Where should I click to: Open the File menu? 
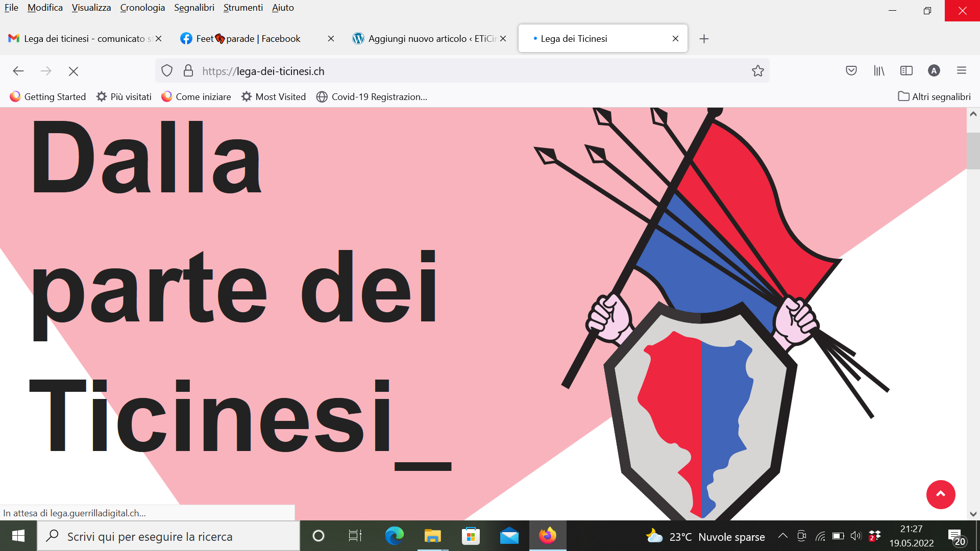[x=11, y=8]
